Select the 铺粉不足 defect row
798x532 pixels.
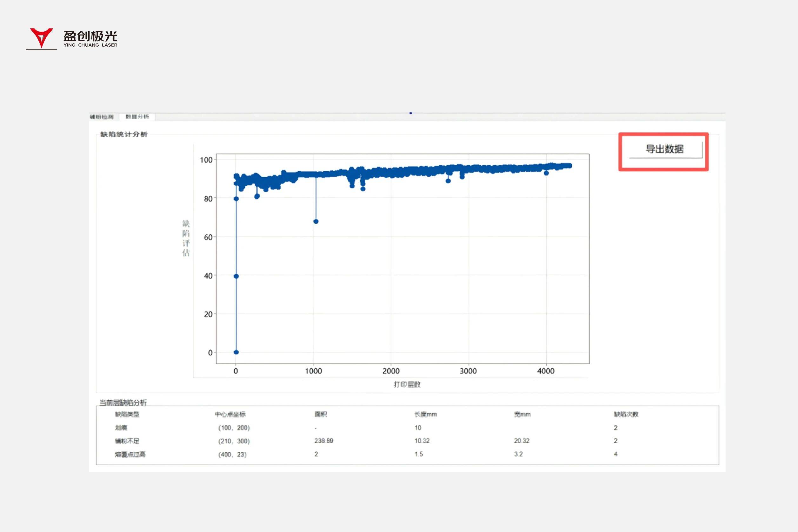point(127,441)
